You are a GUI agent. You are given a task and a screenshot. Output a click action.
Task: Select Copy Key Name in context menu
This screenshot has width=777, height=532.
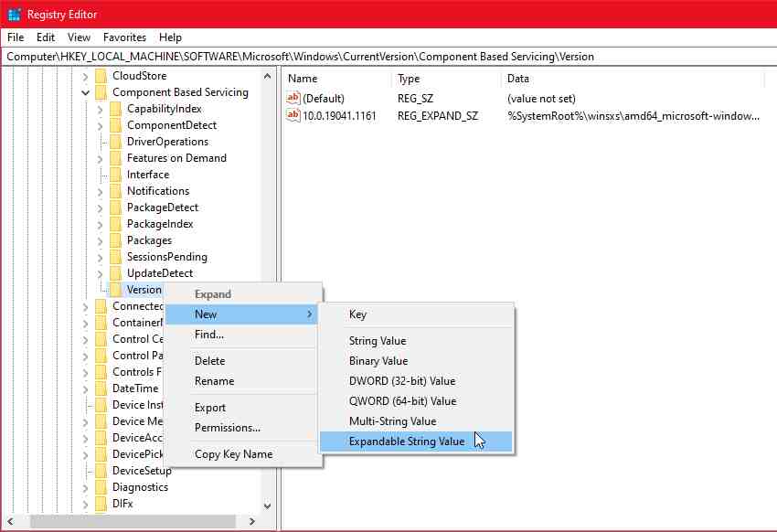[x=241, y=454]
